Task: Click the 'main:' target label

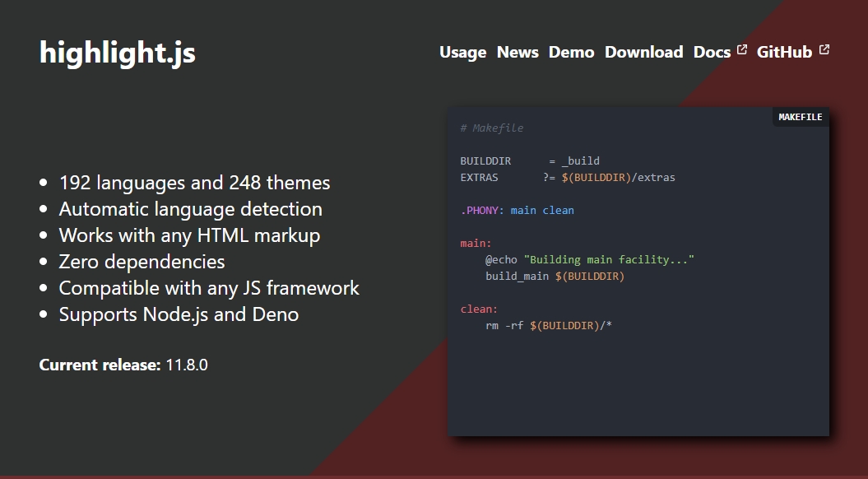Action: 476,243
